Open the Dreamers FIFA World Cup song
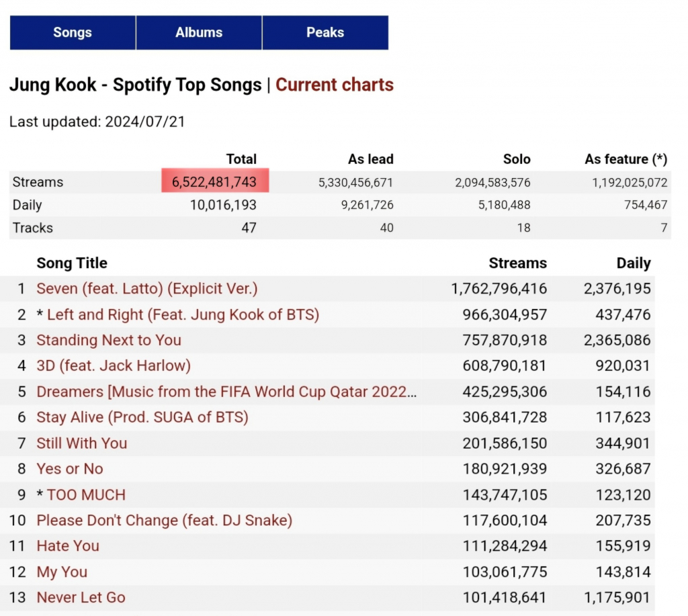This screenshot has width=688, height=616. click(x=226, y=392)
